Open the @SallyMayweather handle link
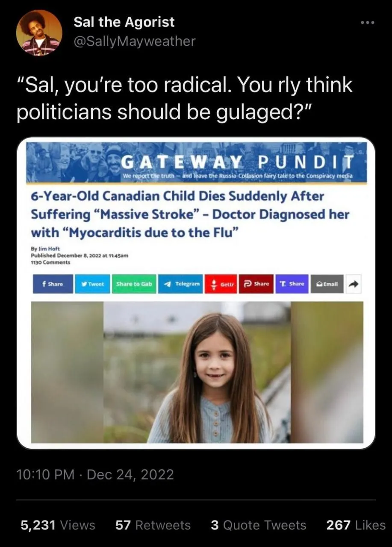 (135, 41)
